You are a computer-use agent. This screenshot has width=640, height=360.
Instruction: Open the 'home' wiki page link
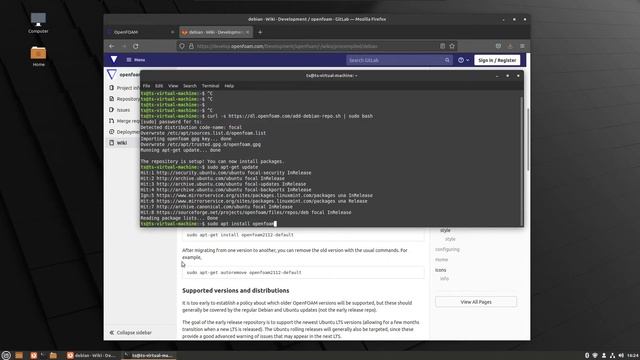click(x=442, y=260)
